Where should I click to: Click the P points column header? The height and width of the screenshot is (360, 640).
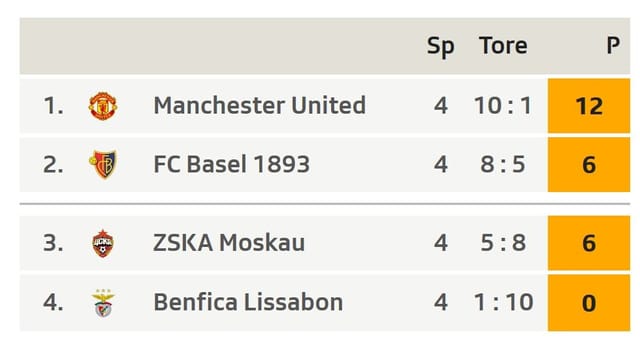(613, 45)
